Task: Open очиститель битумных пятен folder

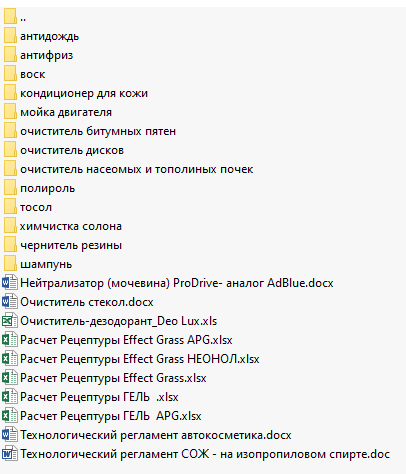Action: [98, 131]
